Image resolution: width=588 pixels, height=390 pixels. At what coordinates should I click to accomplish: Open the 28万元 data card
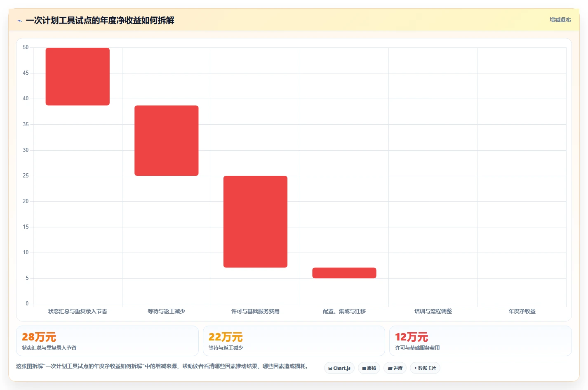point(107,341)
